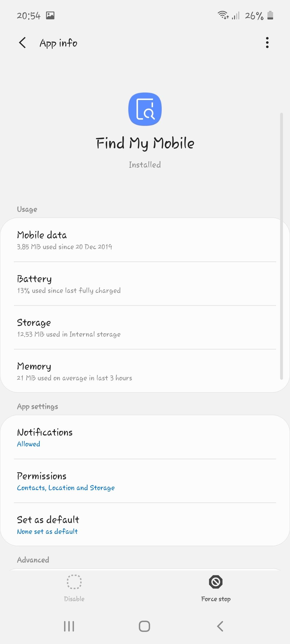Image resolution: width=290 pixels, height=644 pixels.
Task: Open recent apps from navigation bar
Action: pyautogui.click(x=69, y=626)
